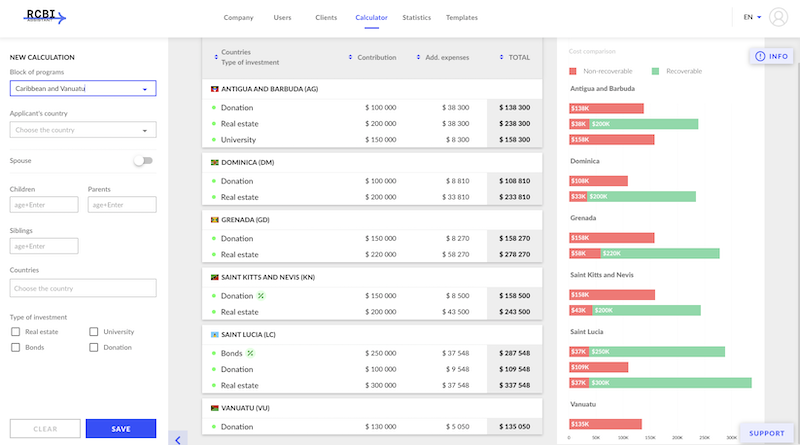800x445 pixels.
Task: Click the Antigua and Barbuda flag icon
Action: click(x=215, y=89)
